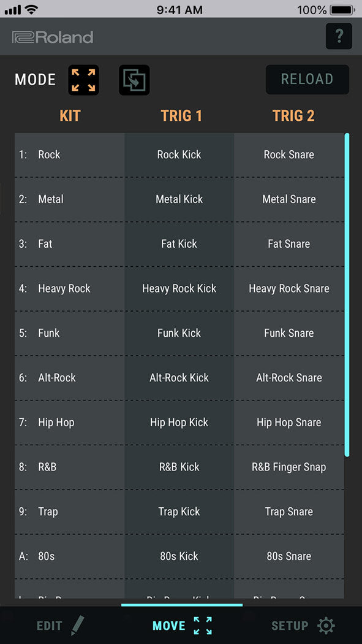Select kit A: 80s
Screen dimensions: 362x644
[69, 556]
